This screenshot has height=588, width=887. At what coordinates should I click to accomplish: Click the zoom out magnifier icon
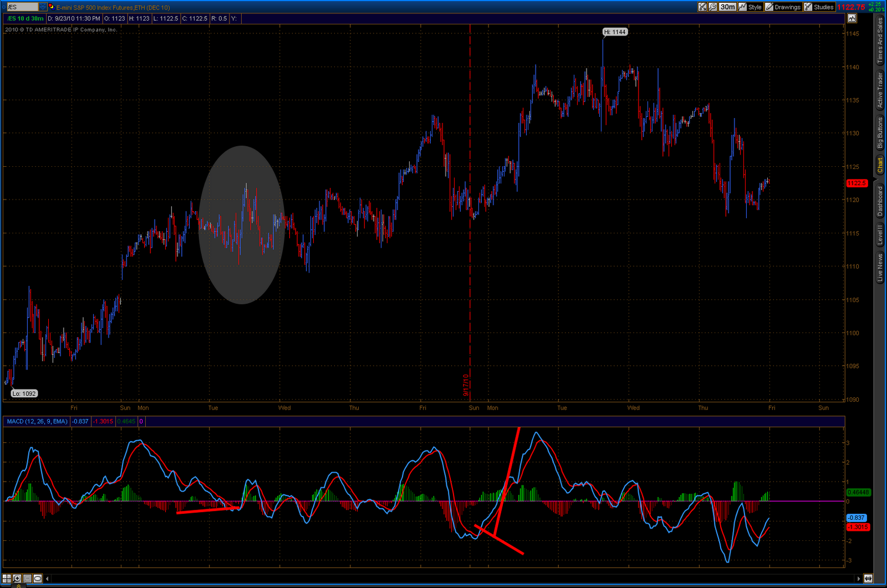27,579
